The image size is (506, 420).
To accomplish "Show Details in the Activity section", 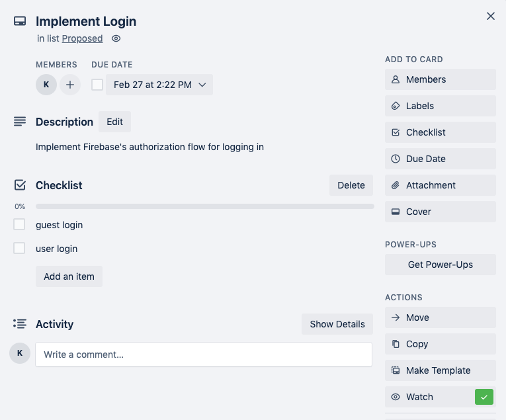I will point(337,324).
